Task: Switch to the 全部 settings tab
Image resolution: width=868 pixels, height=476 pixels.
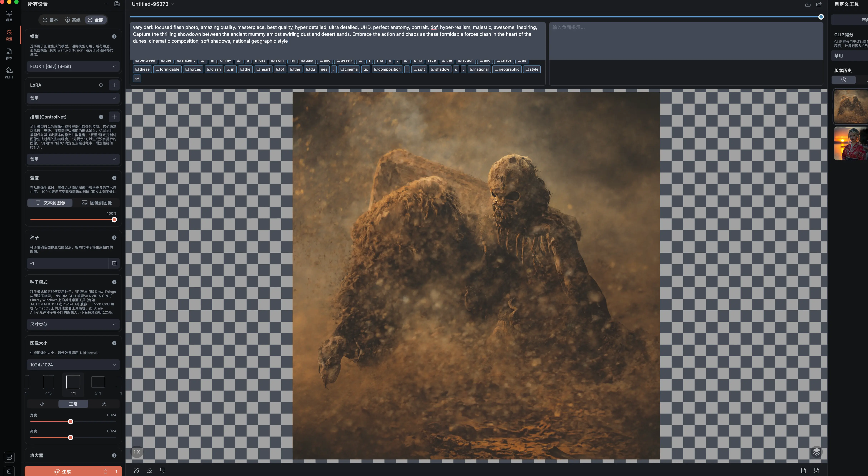Action: [95, 20]
